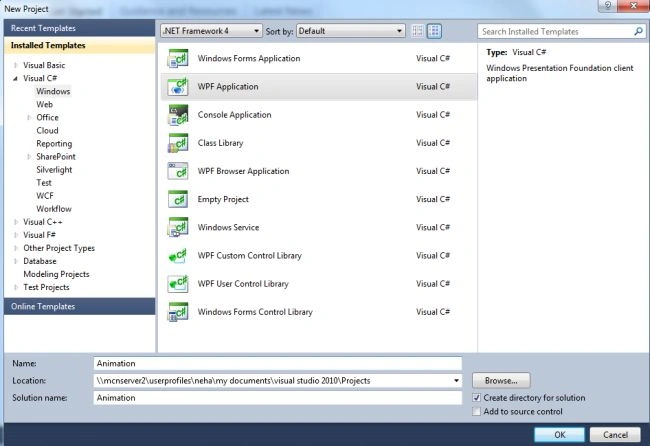Select the Workflow category
This screenshot has height=446, width=650.
[x=54, y=209]
